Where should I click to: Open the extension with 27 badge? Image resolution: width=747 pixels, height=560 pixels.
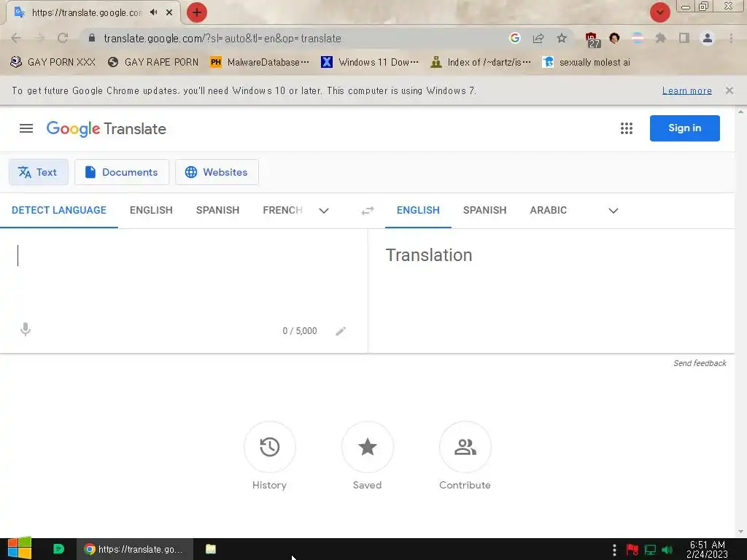point(592,39)
